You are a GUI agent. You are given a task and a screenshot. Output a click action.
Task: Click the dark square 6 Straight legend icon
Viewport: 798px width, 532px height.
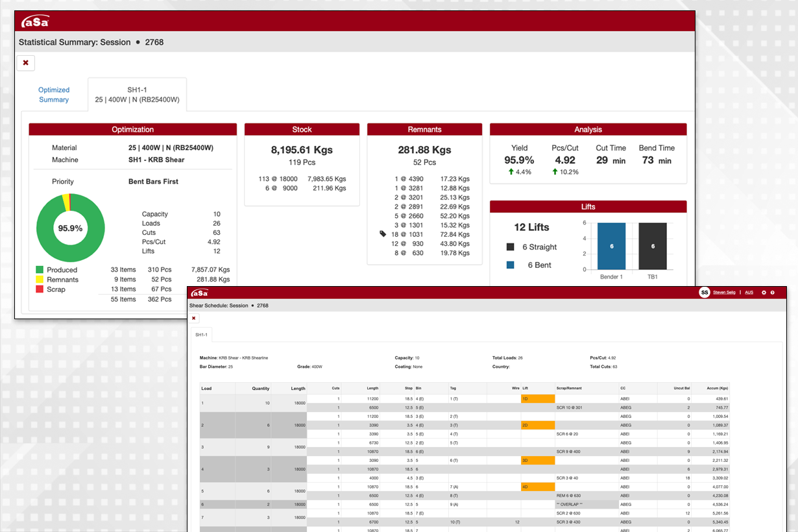(511, 247)
